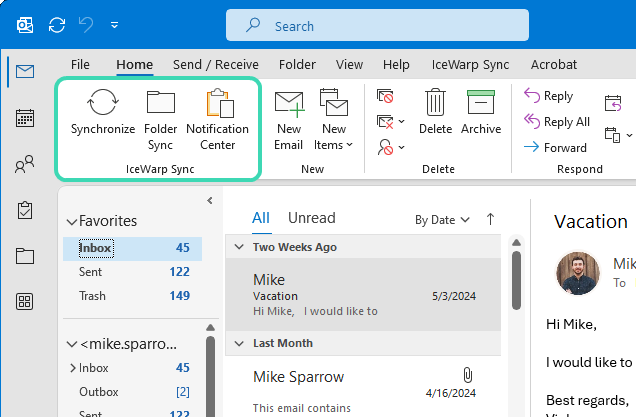Open the Calendar view in sidebar
Image resolution: width=637 pixels, height=420 pixels.
pyautogui.click(x=25, y=118)
